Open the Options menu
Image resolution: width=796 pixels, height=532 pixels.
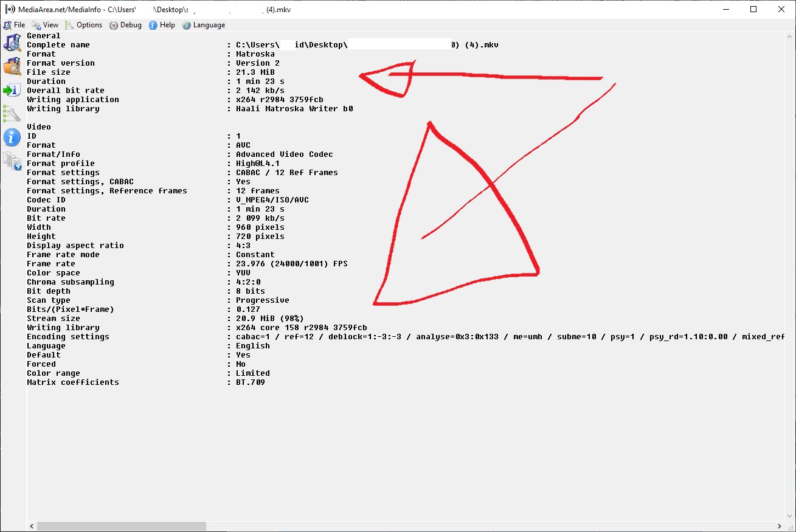(x=84, y=25)
